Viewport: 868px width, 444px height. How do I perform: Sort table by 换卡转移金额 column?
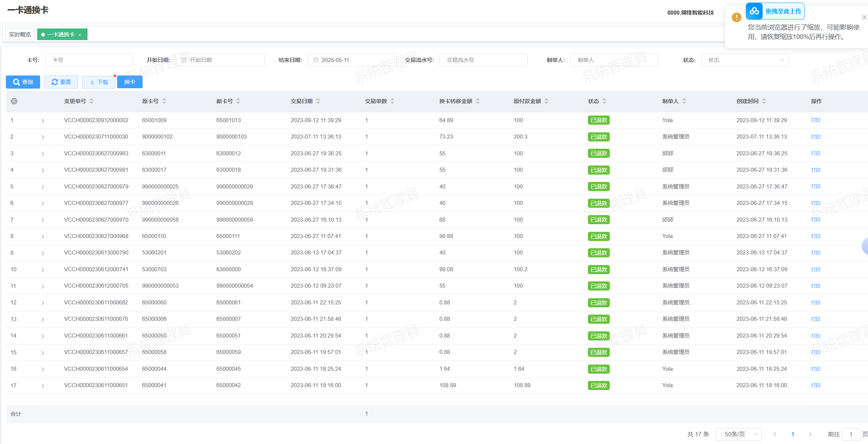[x=478, y=101]
